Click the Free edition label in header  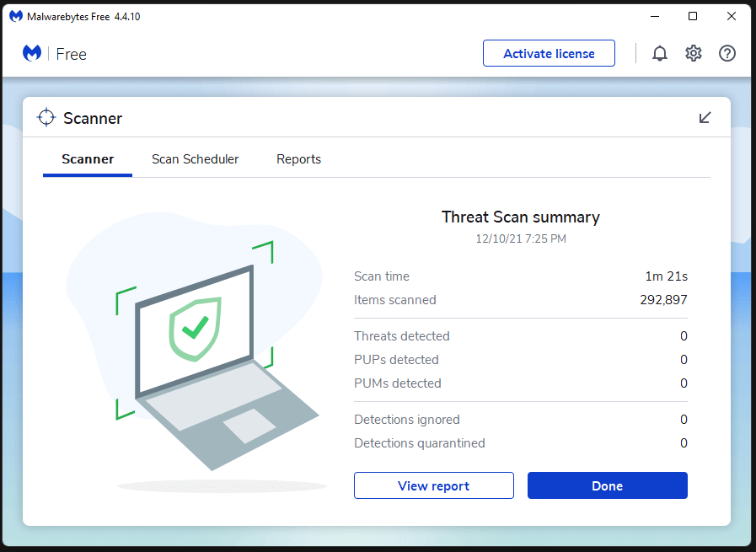(72, 54)
